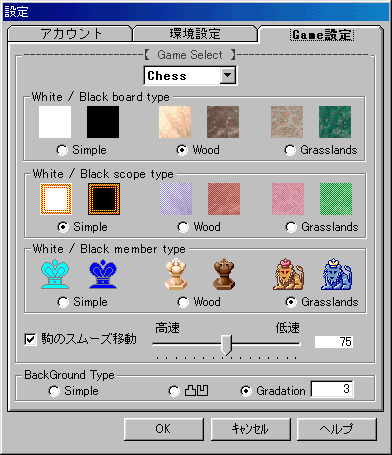Click the dark wood board texture
This screenshot has height=455, width=392.
(x=223, y=122)
